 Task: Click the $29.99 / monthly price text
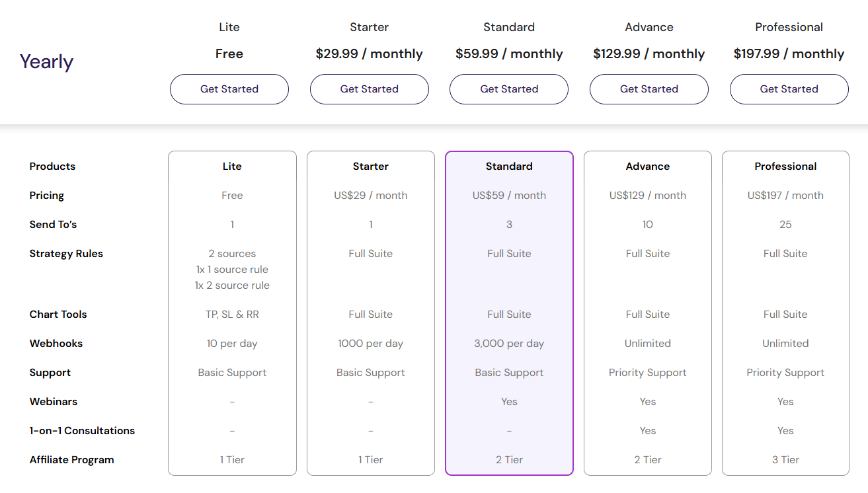click(x=369, y=54)
